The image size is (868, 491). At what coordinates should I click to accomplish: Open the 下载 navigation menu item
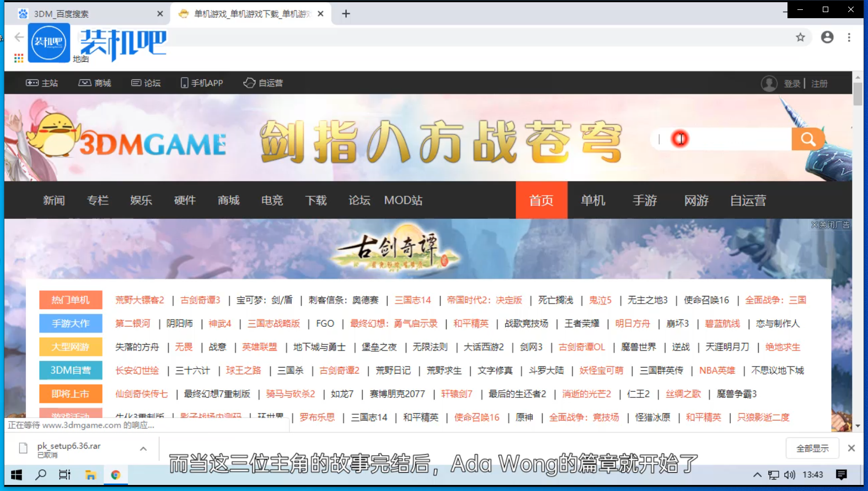316,201
